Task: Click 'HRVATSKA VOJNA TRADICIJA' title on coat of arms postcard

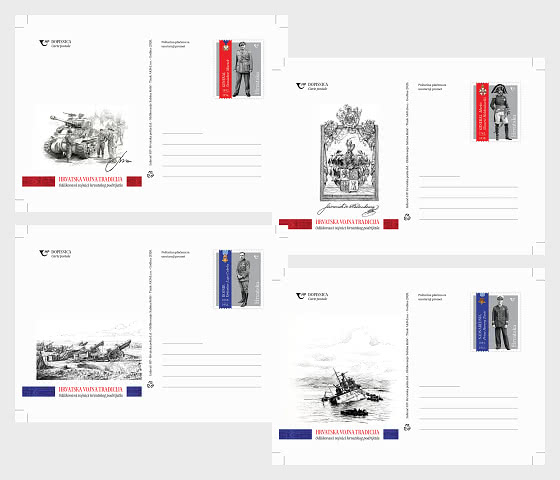Action: point(348,222)
